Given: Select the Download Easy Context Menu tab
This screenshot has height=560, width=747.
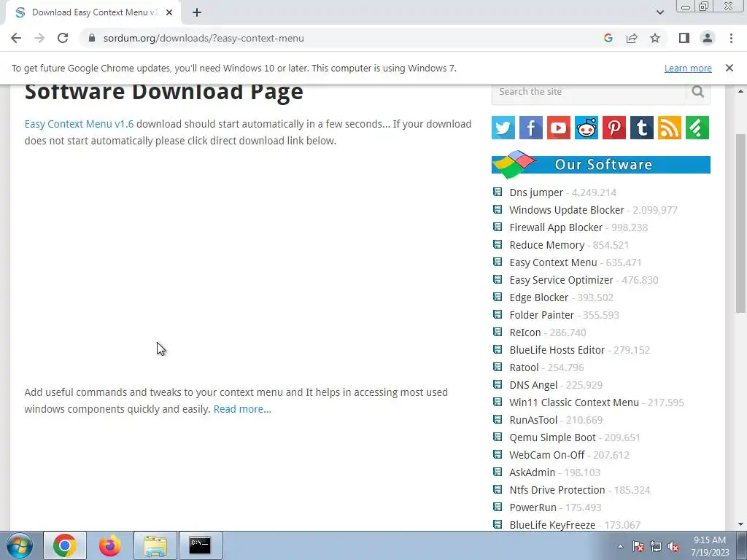Looking at the screenshot, I should pos(94,12).
